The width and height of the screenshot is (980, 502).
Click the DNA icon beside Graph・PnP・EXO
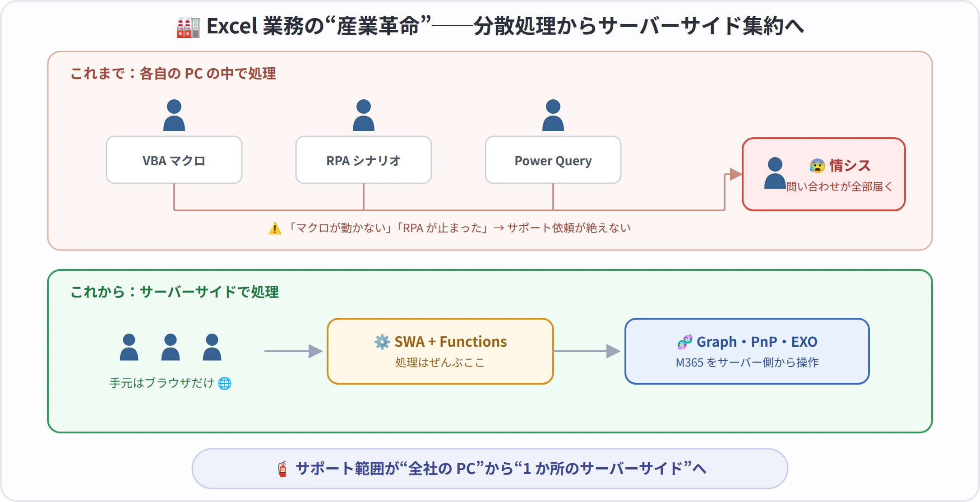pyautogui.click(x=684, y=342)
